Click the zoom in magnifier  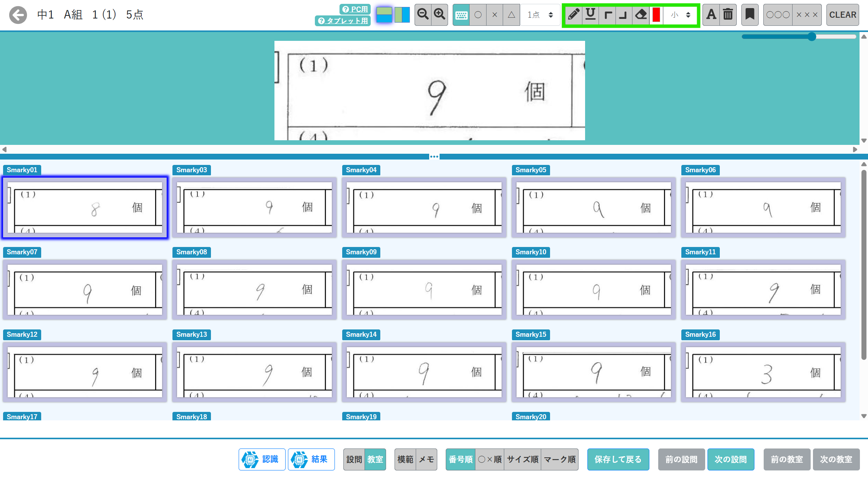pyautogui.click(x=440, y=15)
